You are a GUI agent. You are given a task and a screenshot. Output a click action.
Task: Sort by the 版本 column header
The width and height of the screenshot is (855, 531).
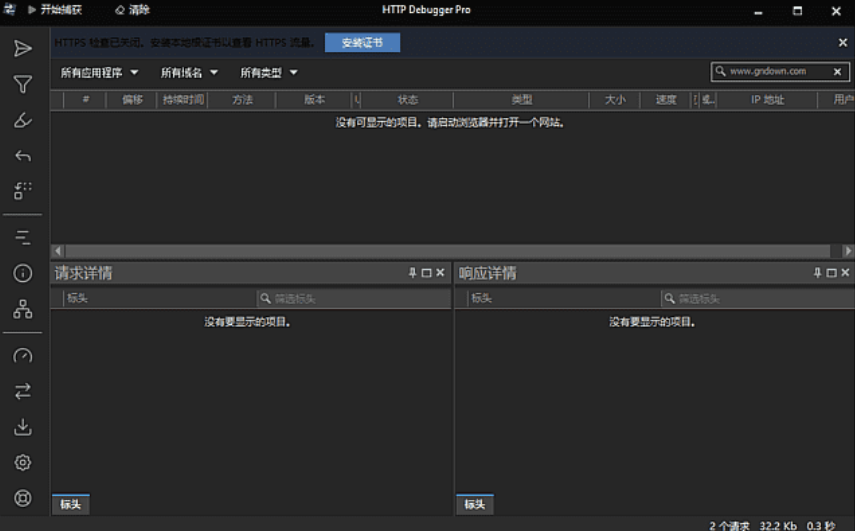314,100
